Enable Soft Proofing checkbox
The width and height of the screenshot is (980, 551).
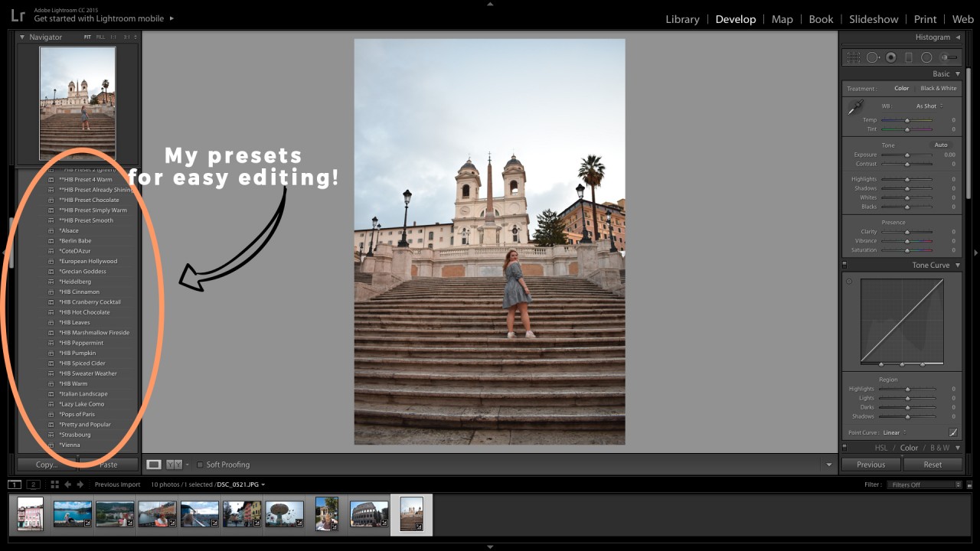[200, 465]
